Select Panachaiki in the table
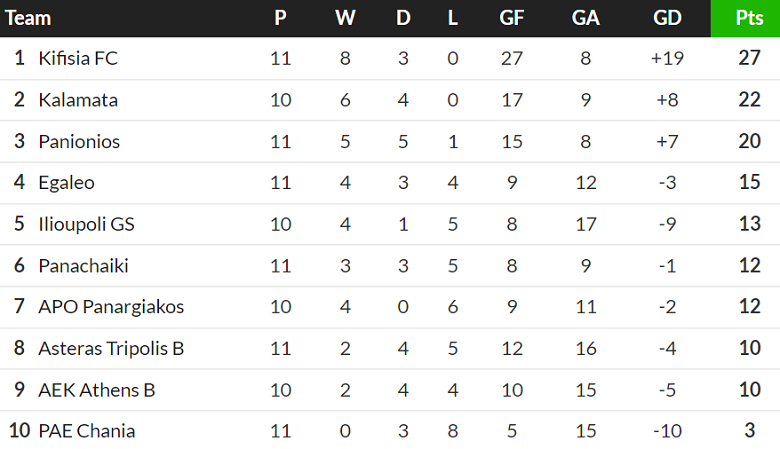This screenshot has height=449, width=780. tap(83, 266)
